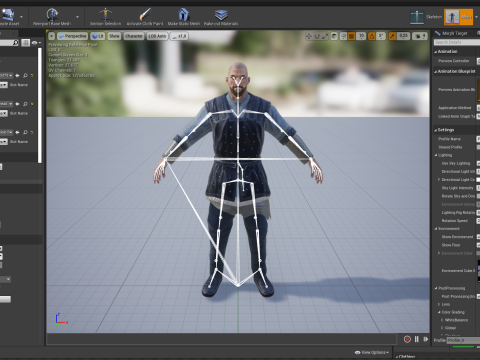Switch to Skeleton editing mode icon
Image resolution: width=480 pixels, height=360 pixels.
[x=417, y=17]
